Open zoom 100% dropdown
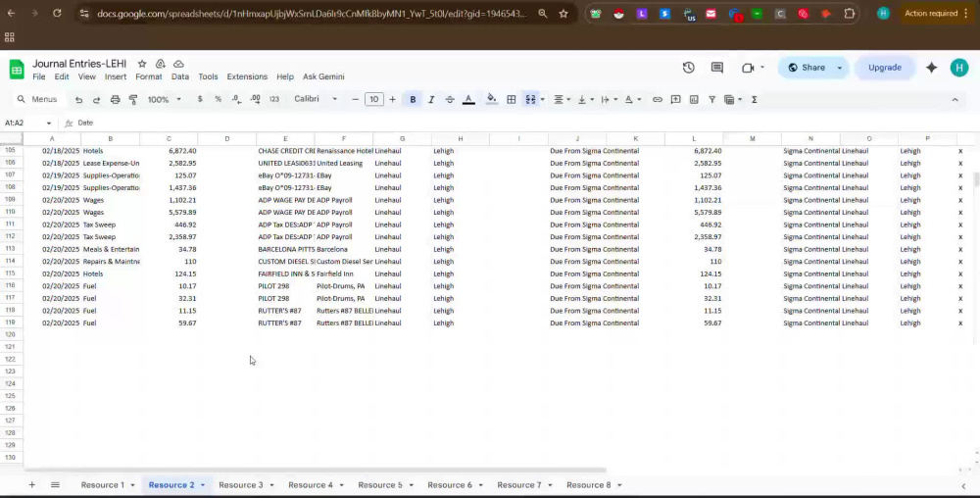Screen dimensions: 980x498 (x=165, y=99)
